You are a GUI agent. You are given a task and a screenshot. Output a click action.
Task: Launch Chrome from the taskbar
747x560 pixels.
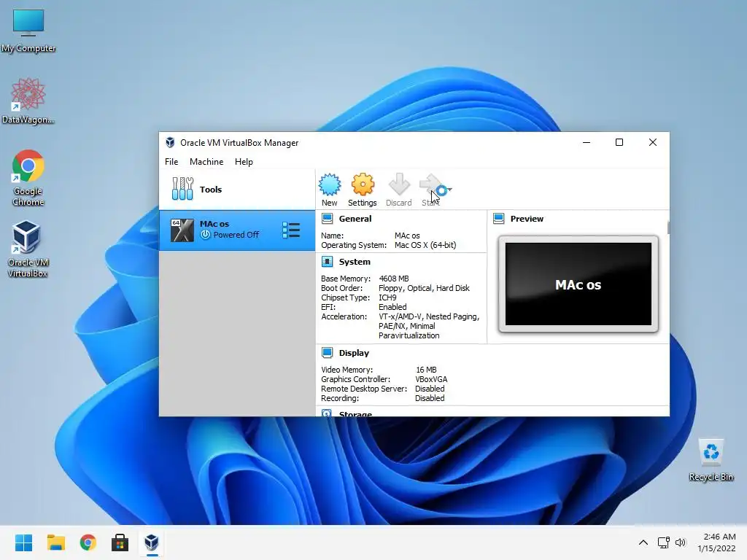(88, 542)
